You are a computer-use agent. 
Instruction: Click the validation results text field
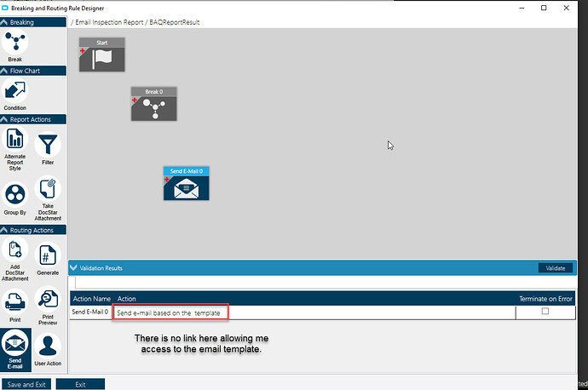click(x=326, y=282)
